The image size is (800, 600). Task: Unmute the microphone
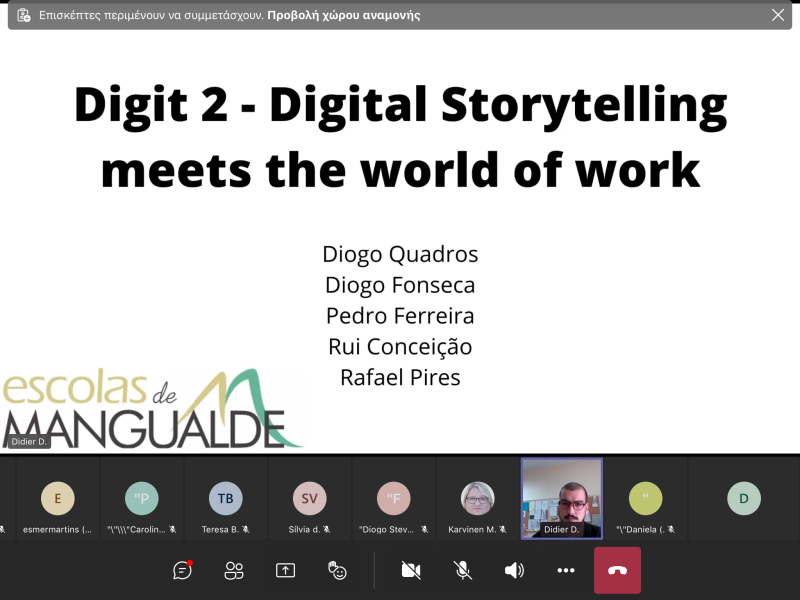coord(462,570)
